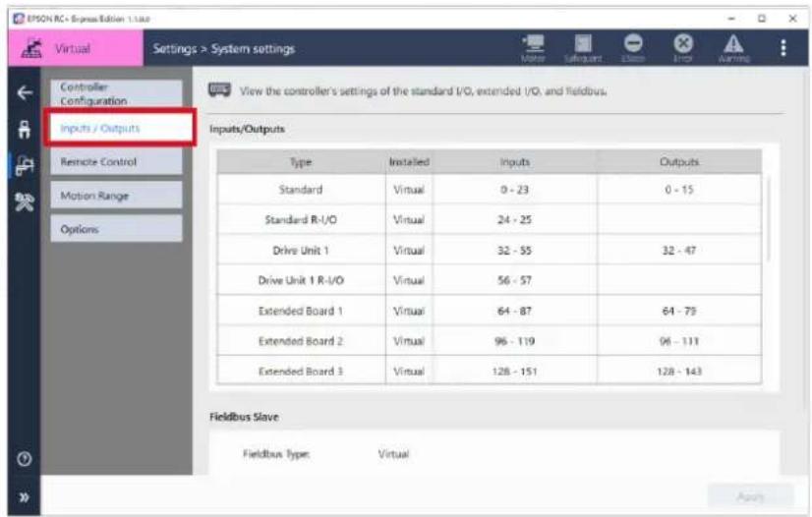812x517 pixels.
Task: Click inputs value 32 - 55
Action: coord(515,250)
